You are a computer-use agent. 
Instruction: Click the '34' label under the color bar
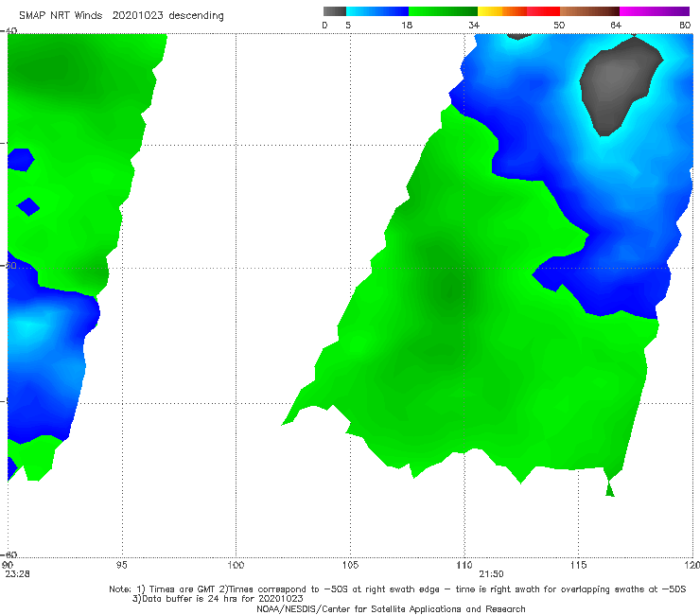point(474,25)
